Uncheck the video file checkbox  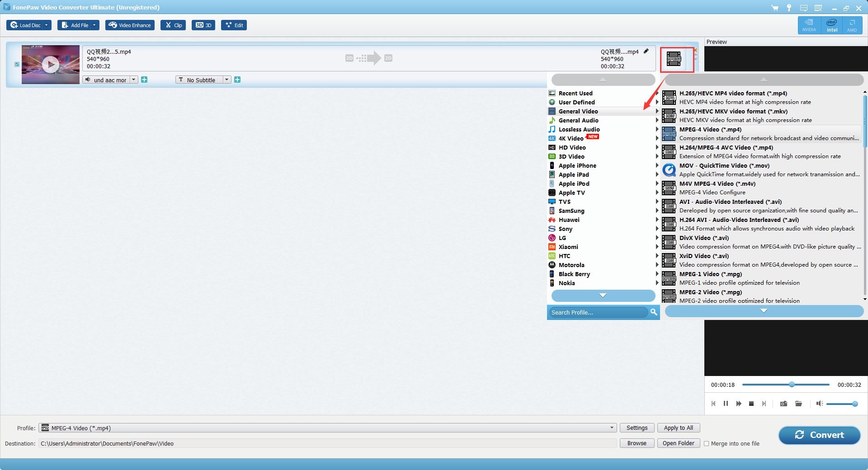(x=17, y=64)
